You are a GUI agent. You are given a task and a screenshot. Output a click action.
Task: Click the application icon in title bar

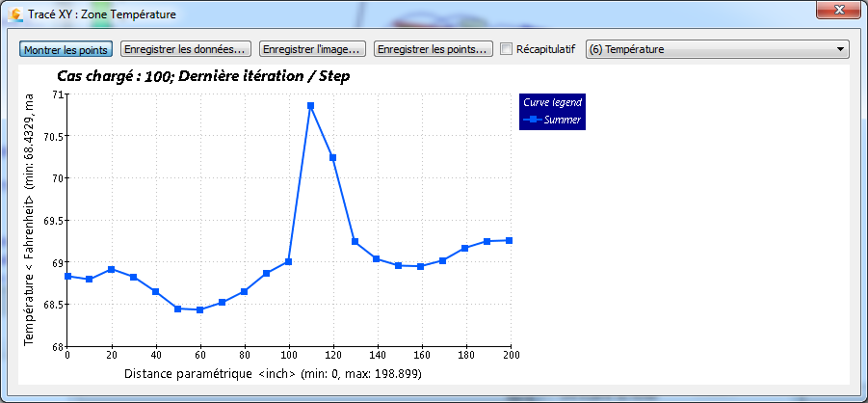16,13
